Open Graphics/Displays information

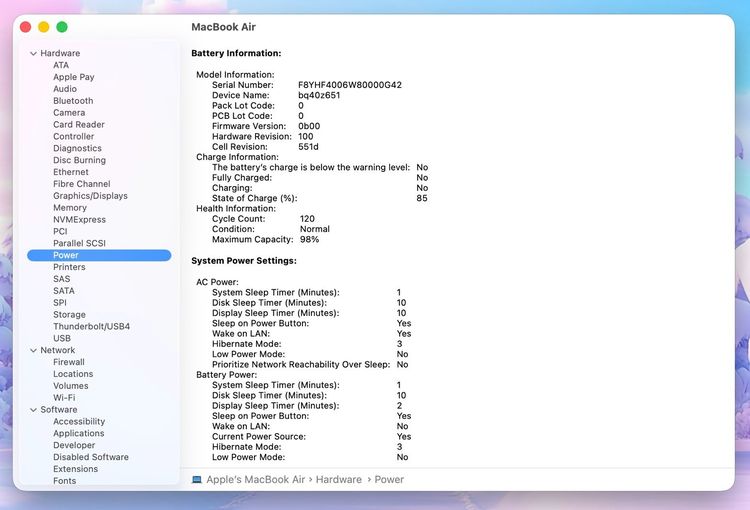click(90, 196)
